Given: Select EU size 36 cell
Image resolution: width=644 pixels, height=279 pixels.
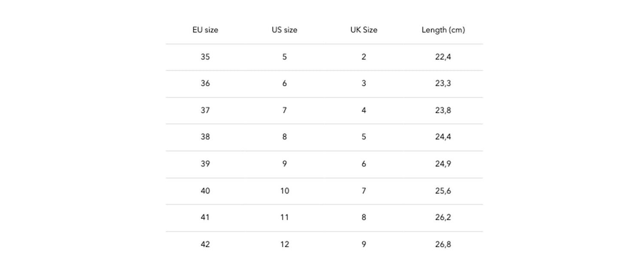Looking at the screenshot, I should point(205,83).
